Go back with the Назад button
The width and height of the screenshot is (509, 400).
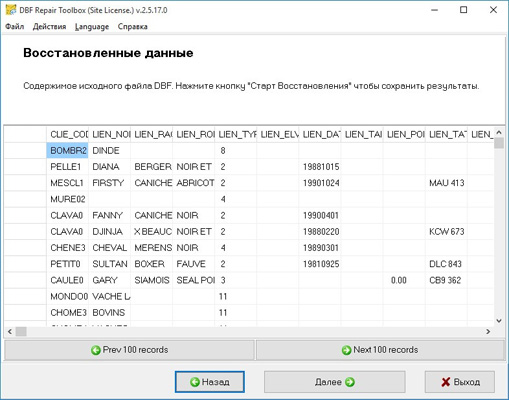210,382
